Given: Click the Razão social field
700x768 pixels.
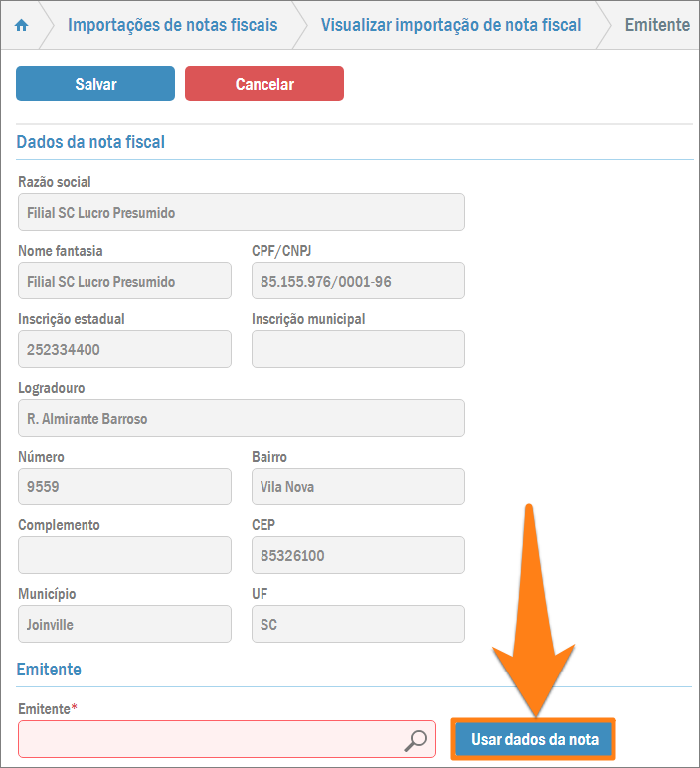Looking at the screenshot, I should [x=242, y=212].
